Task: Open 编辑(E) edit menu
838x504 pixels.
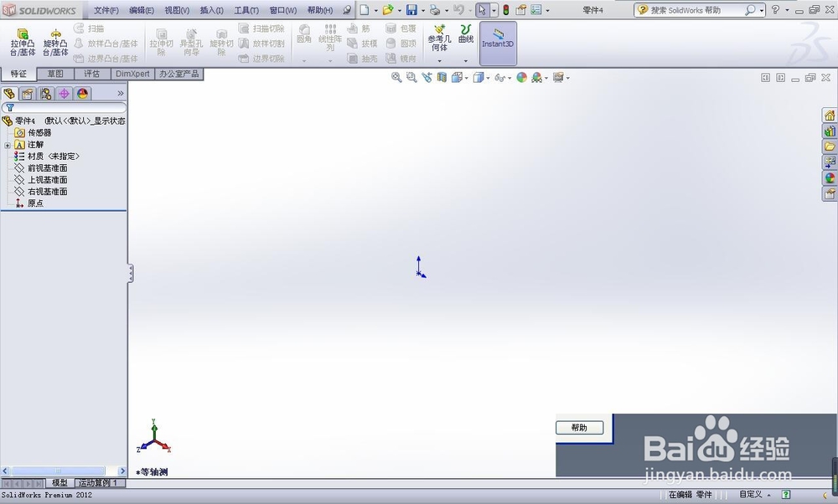Action: coord(142,10)
